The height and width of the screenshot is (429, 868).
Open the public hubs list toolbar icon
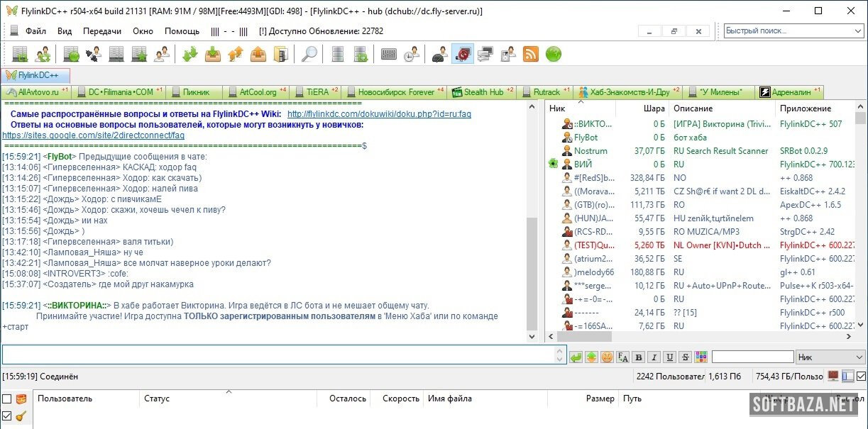tap(20, 54)
